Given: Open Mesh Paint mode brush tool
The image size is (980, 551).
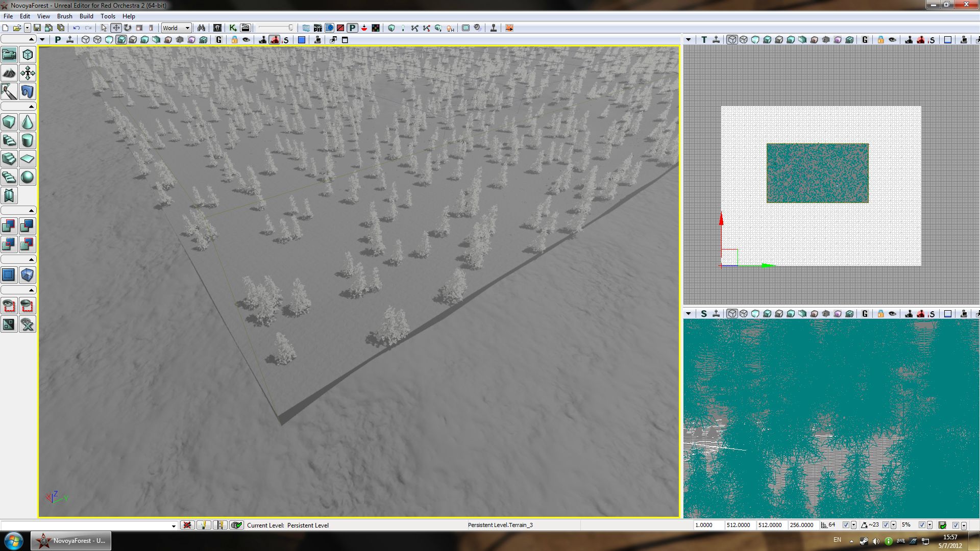Looking at the screenshot, I should point(9,91).
